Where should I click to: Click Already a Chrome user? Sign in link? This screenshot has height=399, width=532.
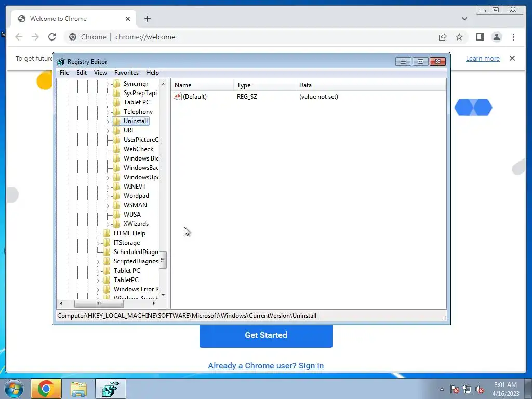tap(266, 366)
